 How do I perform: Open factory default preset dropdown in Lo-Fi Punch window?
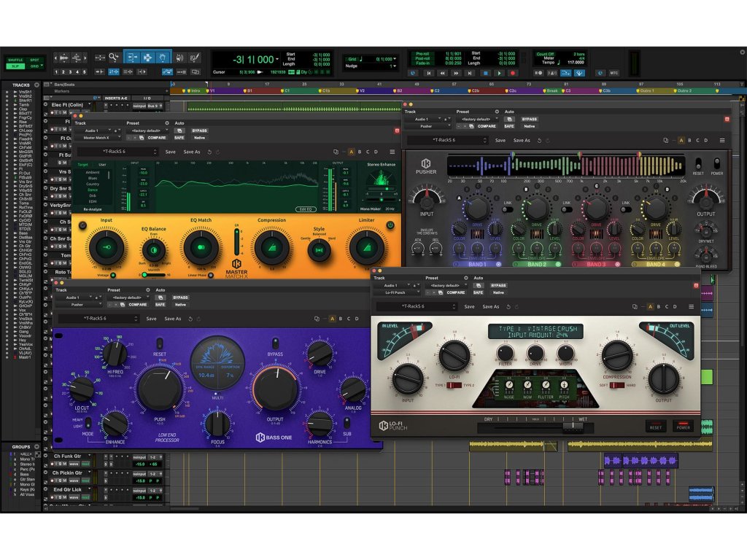(x=447, y=285)
